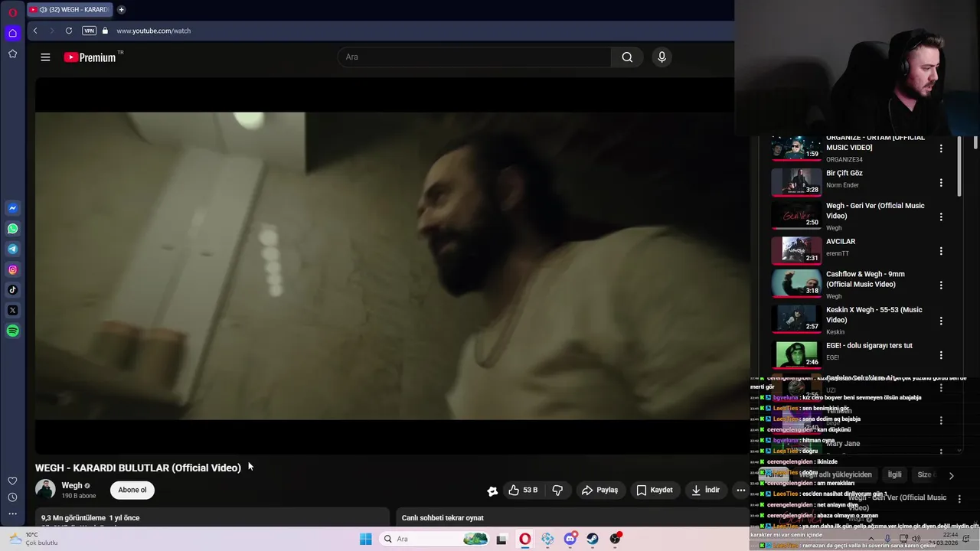Dislike the WEGH video

point(557,490)
